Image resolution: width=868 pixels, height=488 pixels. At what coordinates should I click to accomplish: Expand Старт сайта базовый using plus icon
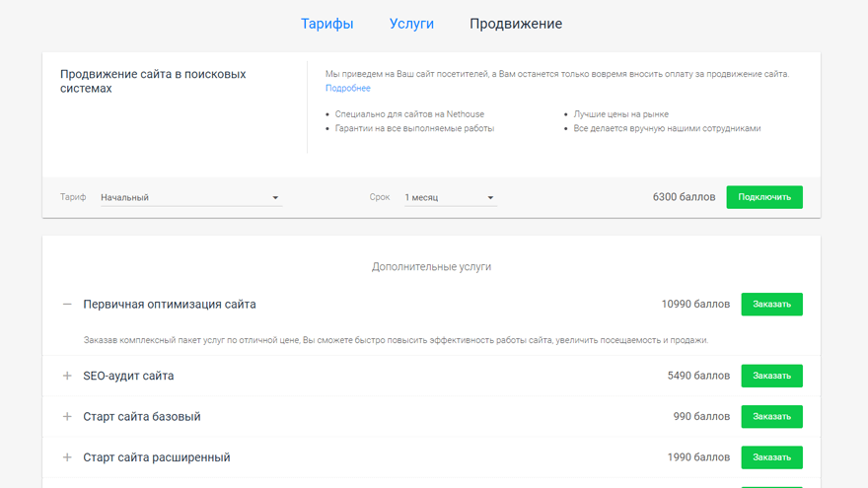[x=67, y=417]
